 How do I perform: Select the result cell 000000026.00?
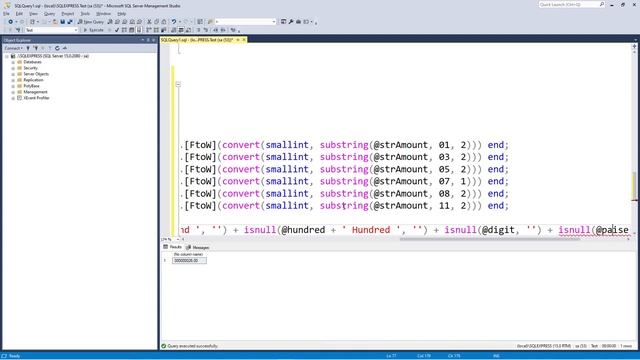pos(189,260)
